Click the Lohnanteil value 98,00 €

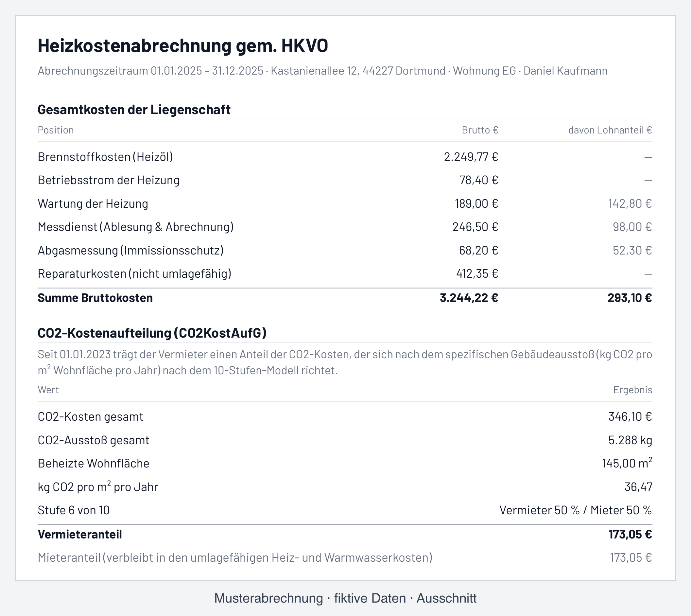(632, 227)
